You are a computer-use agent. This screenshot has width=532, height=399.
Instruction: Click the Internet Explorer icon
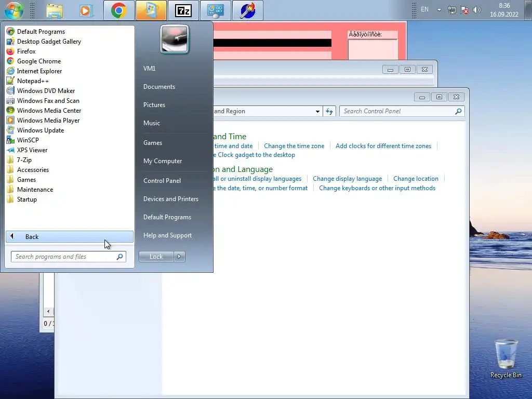(10, 71)
